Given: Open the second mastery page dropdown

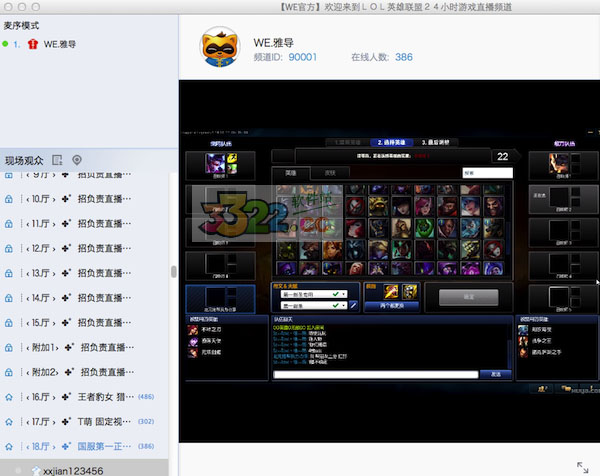Looking at the screenshot, I should tap(314, 305).
